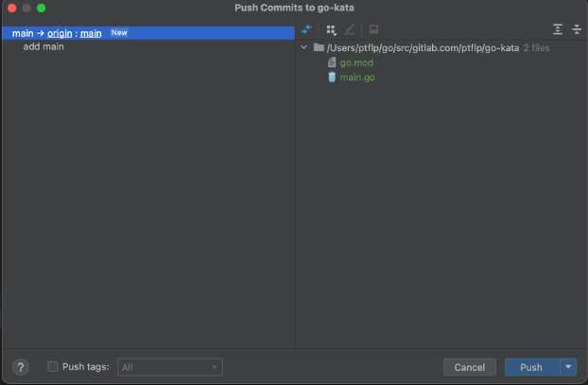This screenshot has height=385, width=588.
Task: Select the go.mod file entry
Action: pyautogui.click(x=356, y=62)
